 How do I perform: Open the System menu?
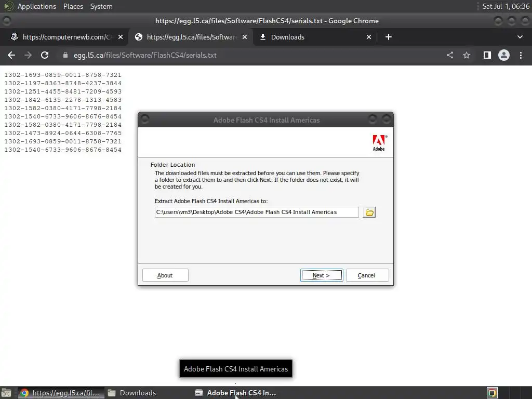point(101,6)
